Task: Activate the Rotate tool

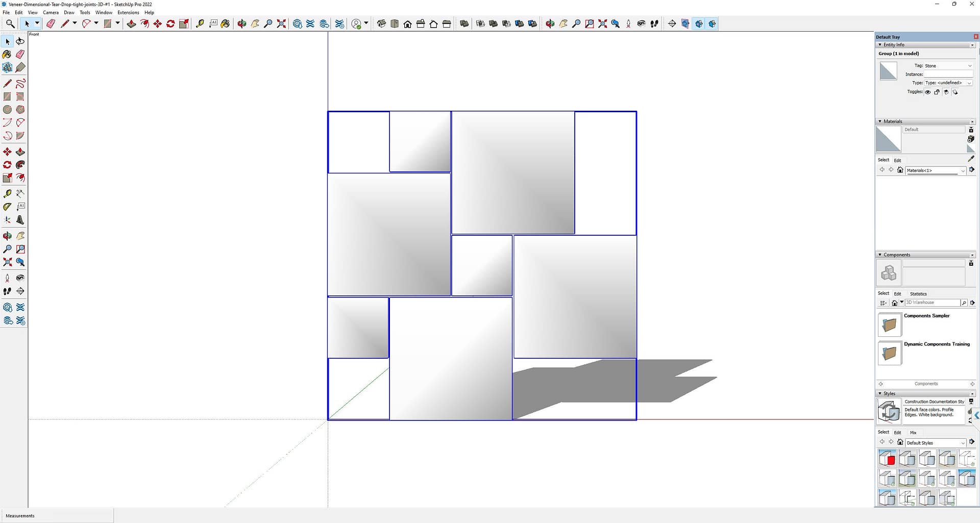Action: pos(7,165)
